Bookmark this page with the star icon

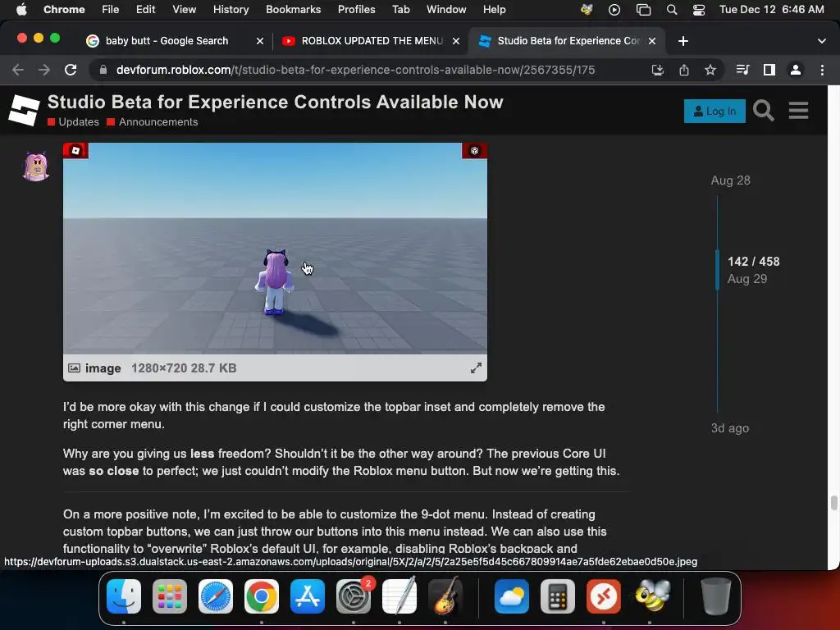pos(710,70)
